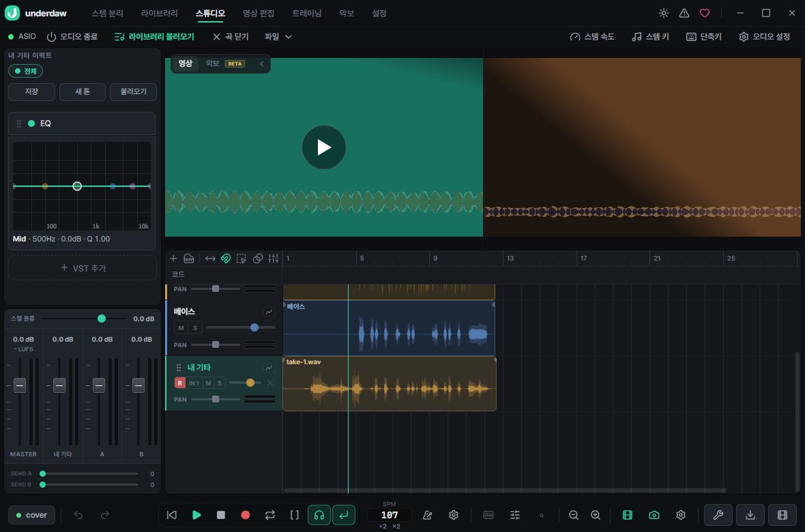This screenshot has height=532, width=805.
Task: Switch to the 스템 분리 tab
Action: pyautogui.click(x=107, y=14)
